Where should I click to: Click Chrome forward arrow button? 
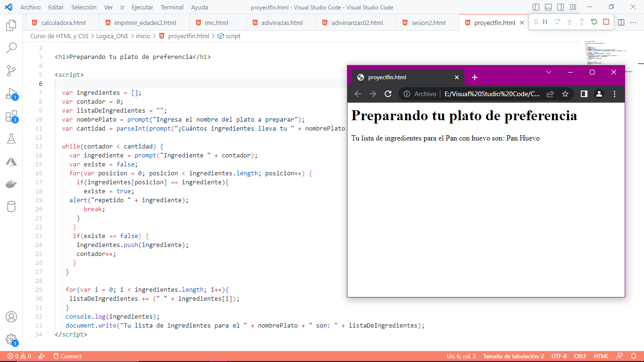373,94
